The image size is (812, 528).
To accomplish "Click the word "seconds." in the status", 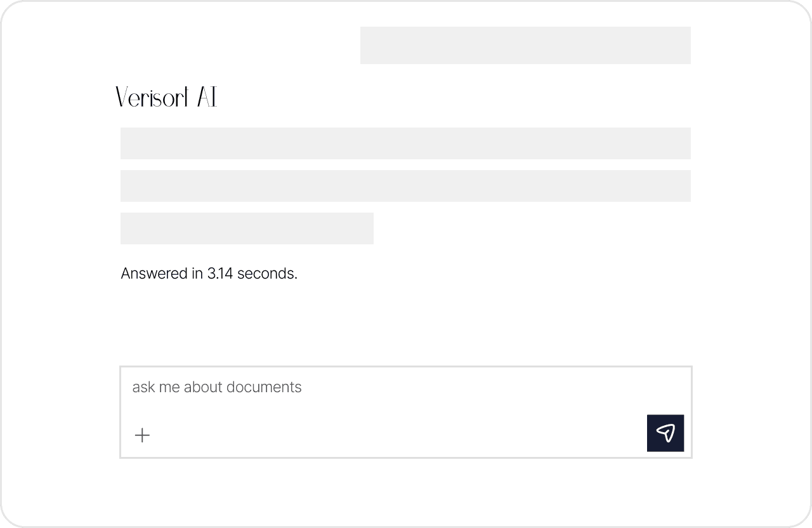I will [267, 274].
